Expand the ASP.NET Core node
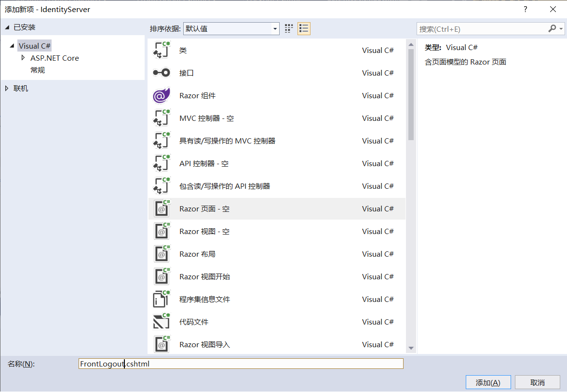Image resolution: width=567 pixels, height=392 pixels. tap(23, 58)
